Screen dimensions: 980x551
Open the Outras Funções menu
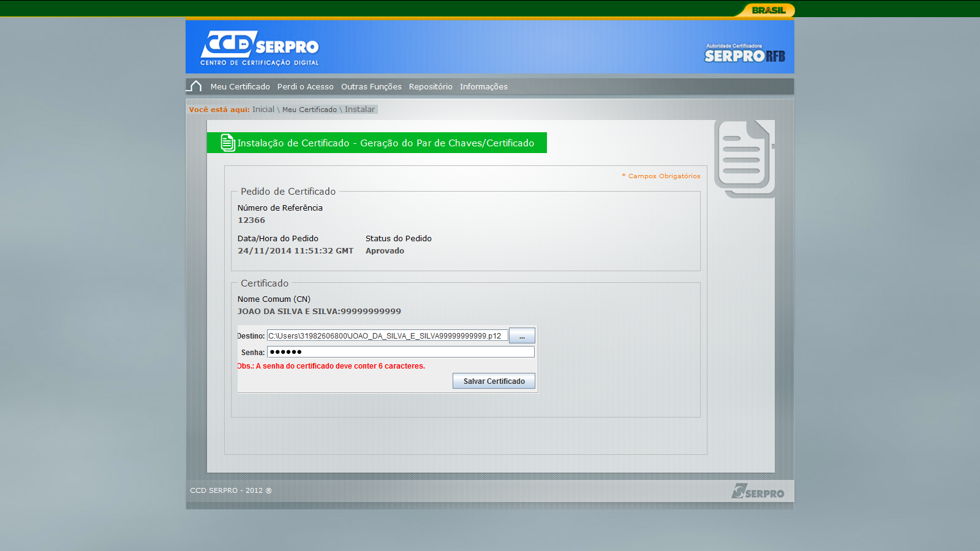[x=371, y=87]
